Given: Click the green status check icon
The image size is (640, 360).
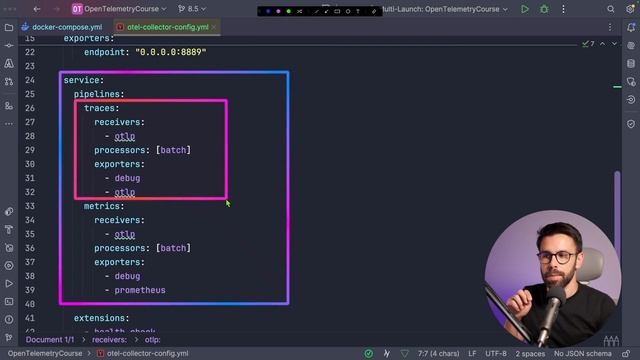Looking at the screenshot, I should point(368,353).
